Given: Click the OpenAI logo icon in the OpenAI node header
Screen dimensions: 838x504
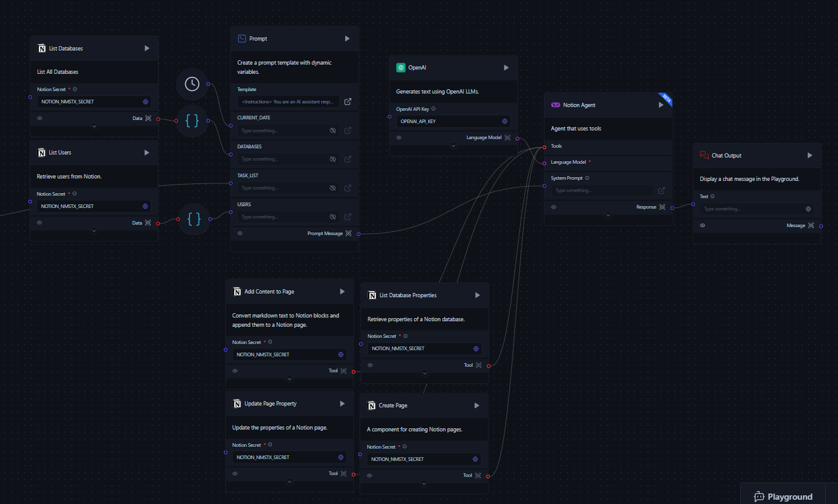Looking at the screenshot, I should (400, 67).
